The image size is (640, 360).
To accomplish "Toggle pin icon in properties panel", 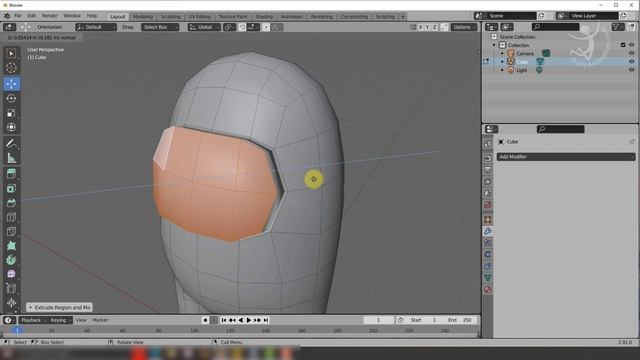I will click(631, 142).
